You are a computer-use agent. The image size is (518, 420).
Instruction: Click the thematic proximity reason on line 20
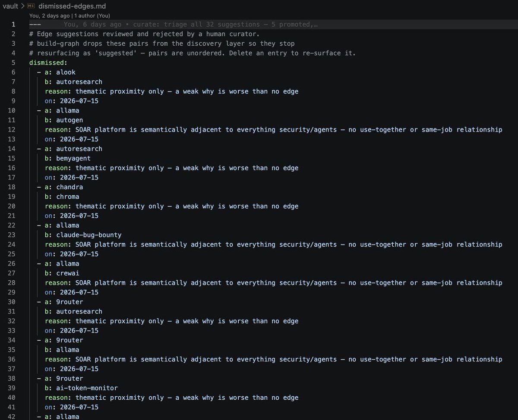click(x=187, y=206)
